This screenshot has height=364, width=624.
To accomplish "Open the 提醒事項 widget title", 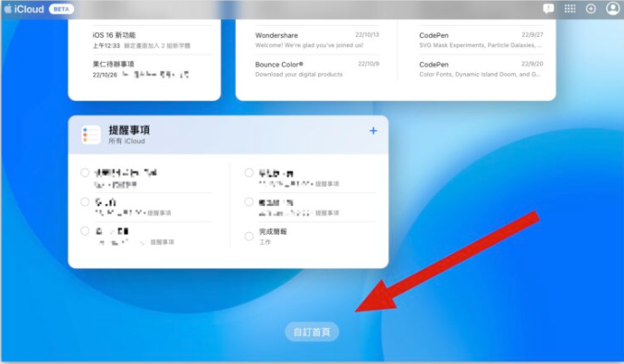I will [x=129, y=130].
